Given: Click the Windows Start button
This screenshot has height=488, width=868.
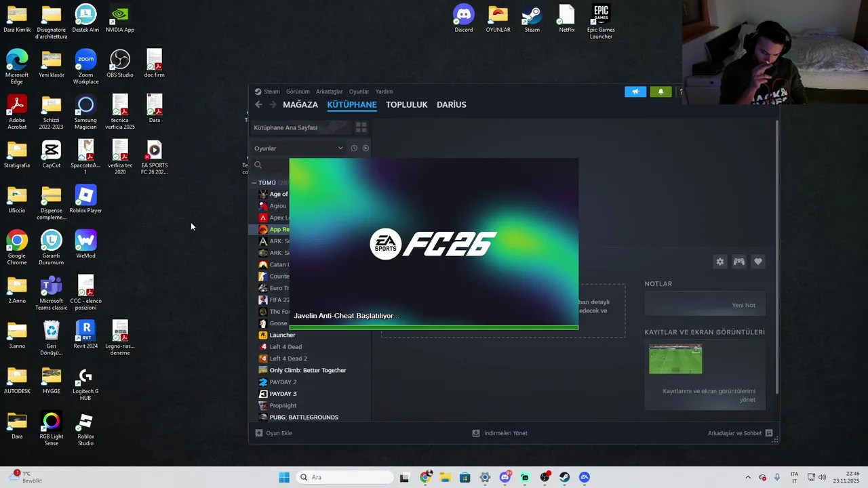Looking at the screenshot, I should [x=284, y=477].
